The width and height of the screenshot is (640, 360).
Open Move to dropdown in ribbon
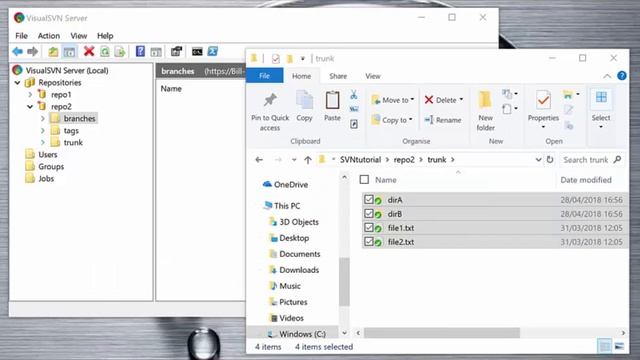pyautogui.click(x=393, y=100)
